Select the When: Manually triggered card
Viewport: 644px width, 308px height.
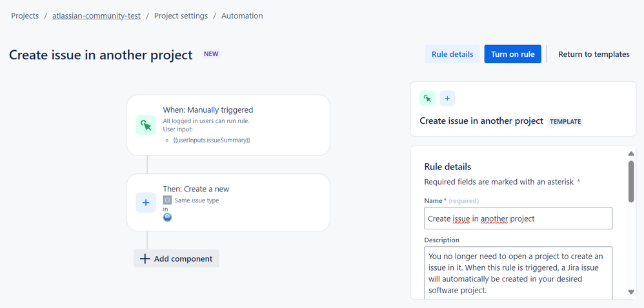(x=228, y=125)
